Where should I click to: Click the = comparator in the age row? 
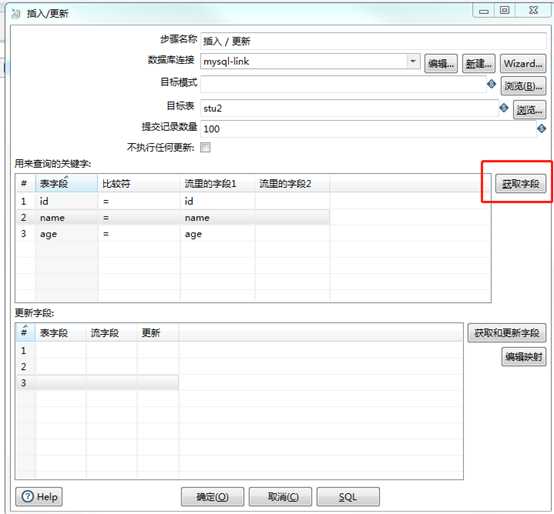click(139, 234)
